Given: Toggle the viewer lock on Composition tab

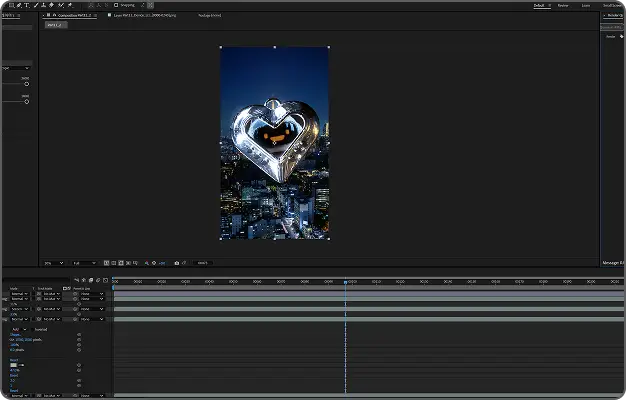Looking at the screenshot, I should point(54,15).
